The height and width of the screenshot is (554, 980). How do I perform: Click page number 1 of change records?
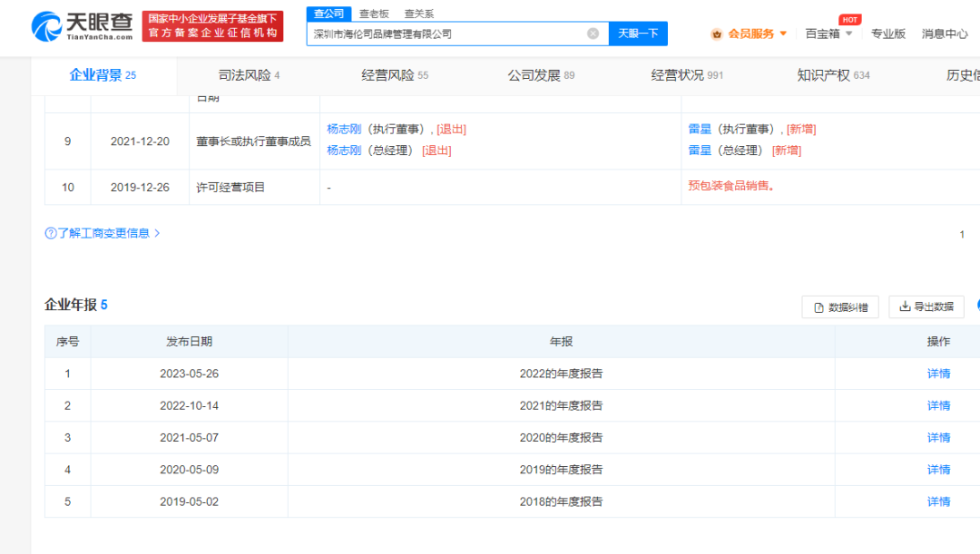click(962, 234)
